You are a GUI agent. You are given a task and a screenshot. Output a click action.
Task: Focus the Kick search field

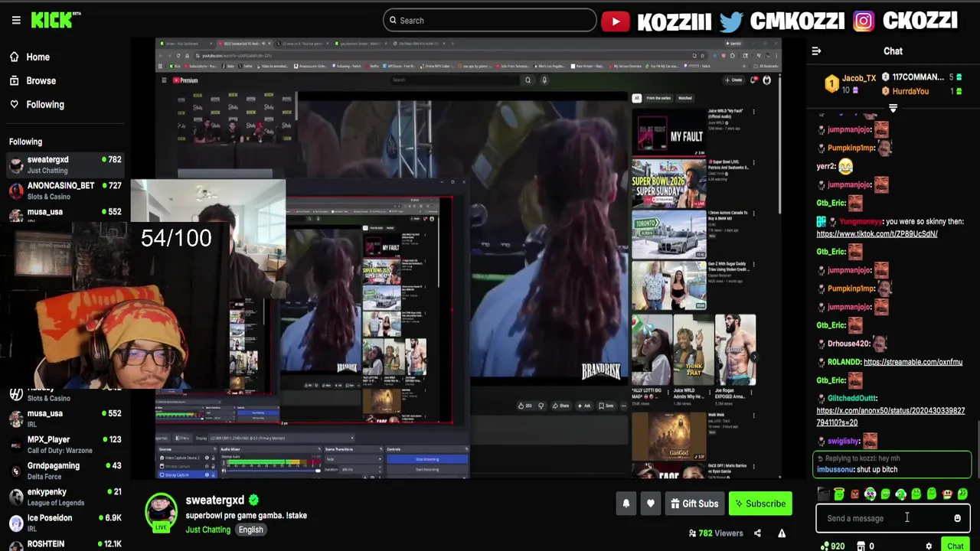(490, 21)
